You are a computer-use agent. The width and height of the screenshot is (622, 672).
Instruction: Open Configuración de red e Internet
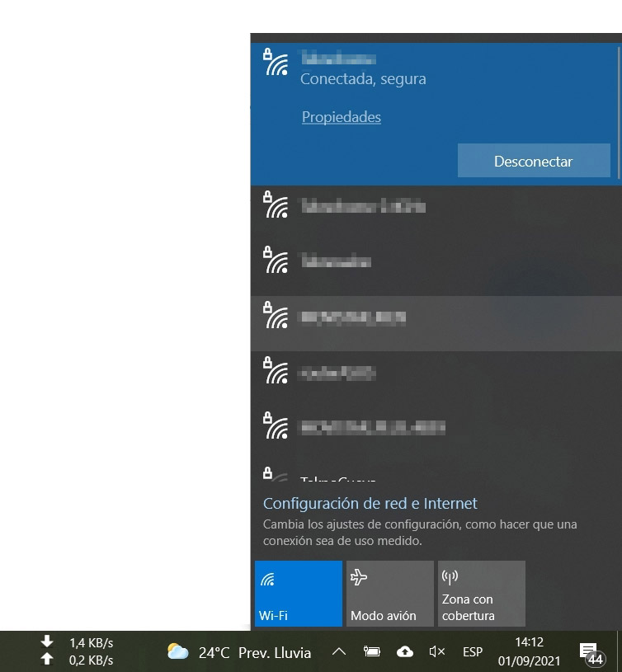[370, 503]
